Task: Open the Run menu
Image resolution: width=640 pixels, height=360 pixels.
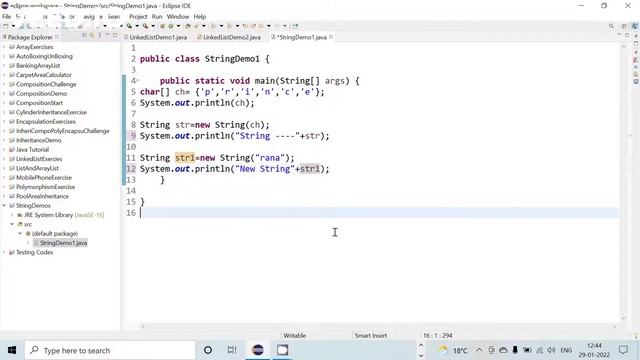Action: click(157, 17)
